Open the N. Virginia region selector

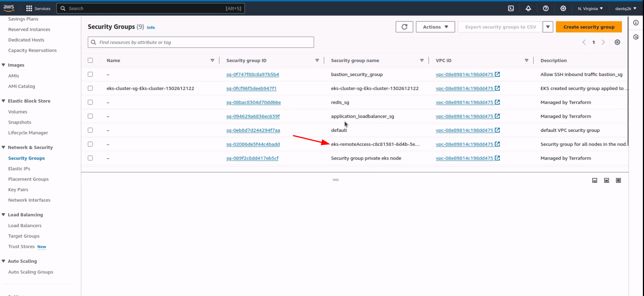point(590,8)
